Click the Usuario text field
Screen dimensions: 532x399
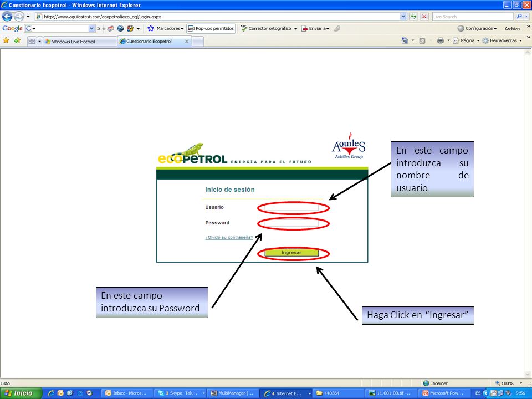click(291, 208)
